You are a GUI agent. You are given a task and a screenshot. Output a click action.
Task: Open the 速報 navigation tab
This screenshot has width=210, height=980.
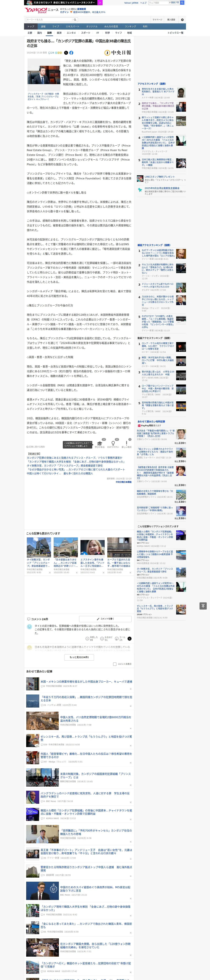pyautogui.click(x=43, y=27)
